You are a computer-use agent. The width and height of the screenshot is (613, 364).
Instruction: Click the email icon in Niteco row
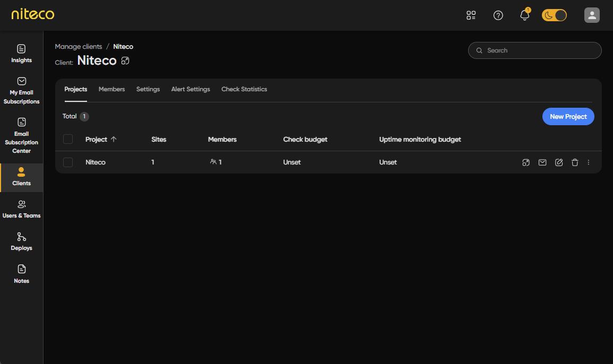[x=542, y=163]
